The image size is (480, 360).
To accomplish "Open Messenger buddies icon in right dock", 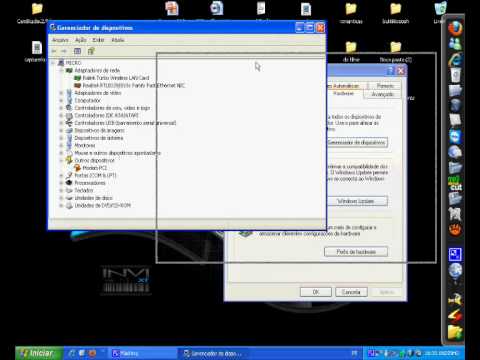I will pos(455,44).
